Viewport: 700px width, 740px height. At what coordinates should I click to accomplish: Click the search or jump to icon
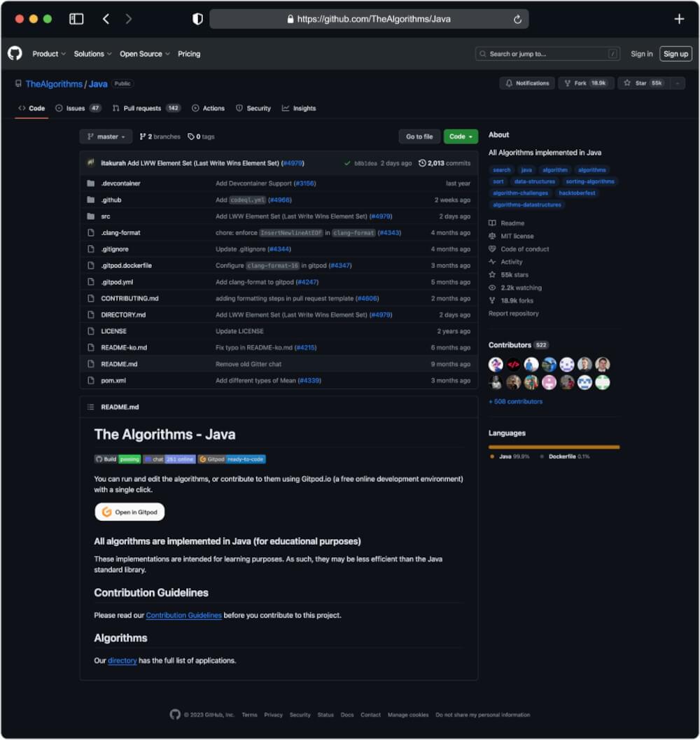tap(482, 53)
